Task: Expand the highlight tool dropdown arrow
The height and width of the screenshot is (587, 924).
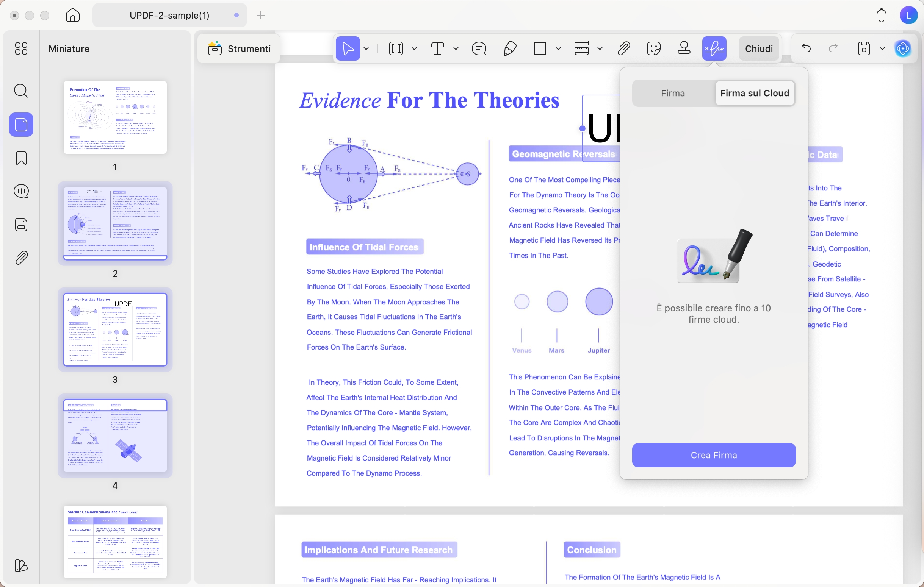Action: (x=414, y=49)
